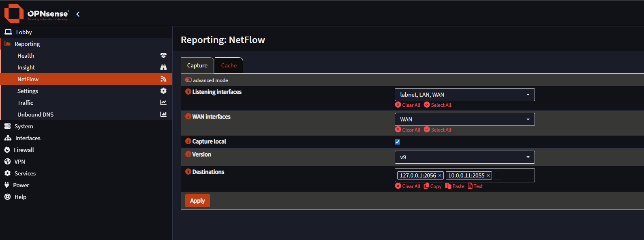Click the Apply button
The image size is (644, 240).
coord(197,200)
